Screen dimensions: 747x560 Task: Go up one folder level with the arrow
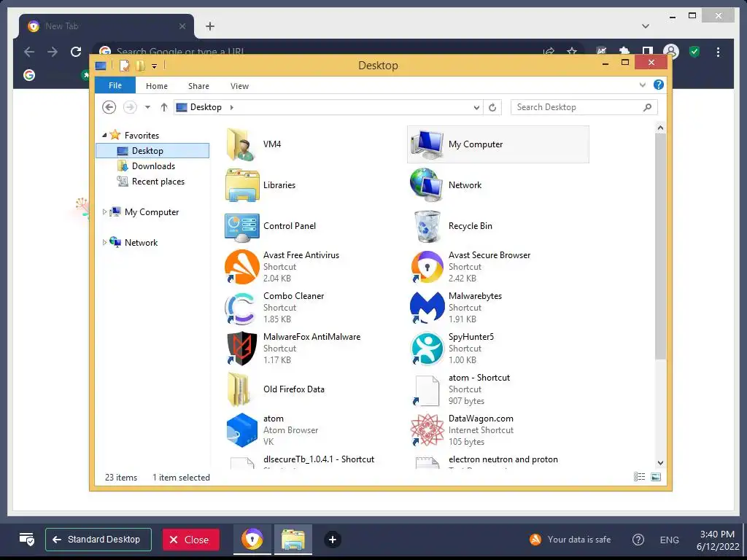pyautogui.click(x=164, y=107)
